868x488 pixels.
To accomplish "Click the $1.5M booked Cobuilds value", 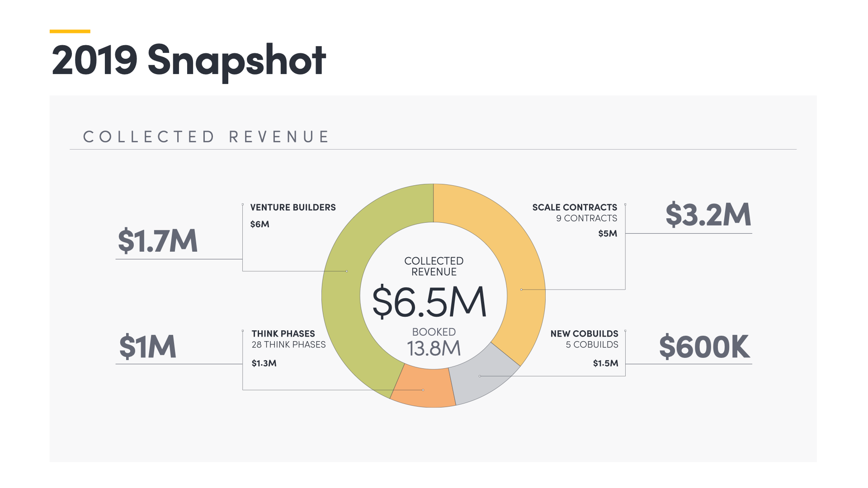I will 605,363.
